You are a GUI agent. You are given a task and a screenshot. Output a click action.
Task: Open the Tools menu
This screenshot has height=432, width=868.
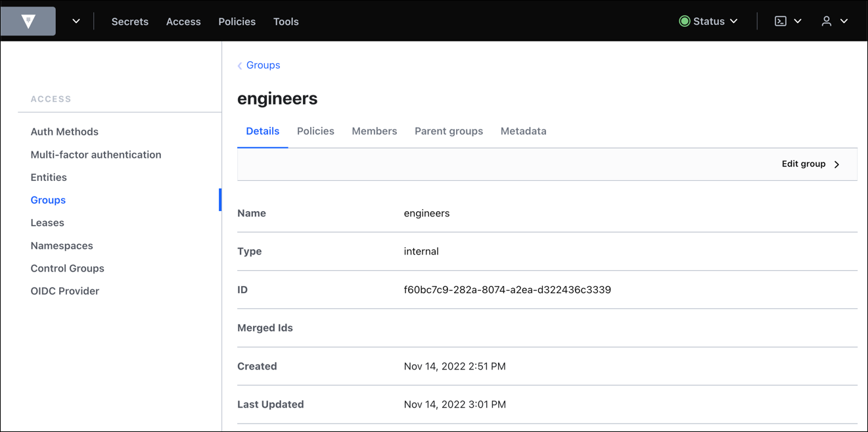[285, 21]
